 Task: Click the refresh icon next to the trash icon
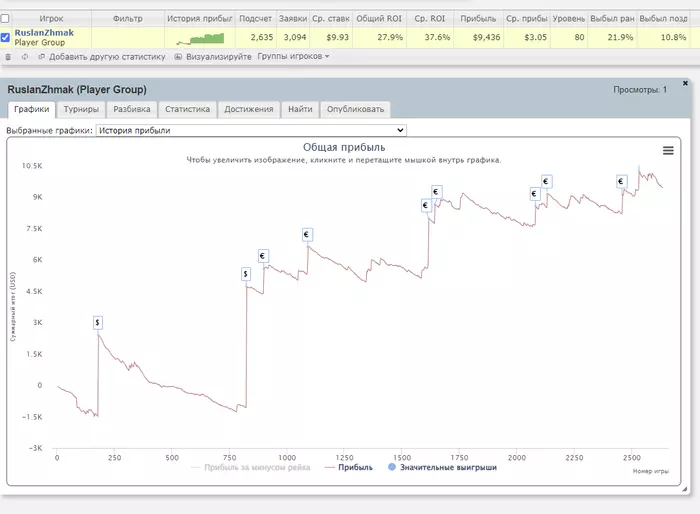(x=25, y=57)
